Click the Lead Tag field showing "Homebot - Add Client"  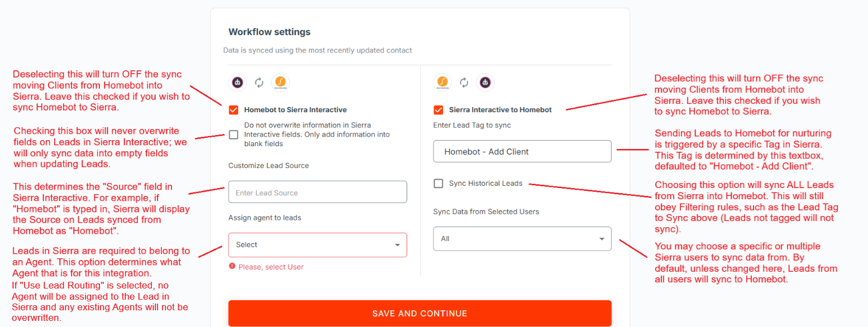522,152
